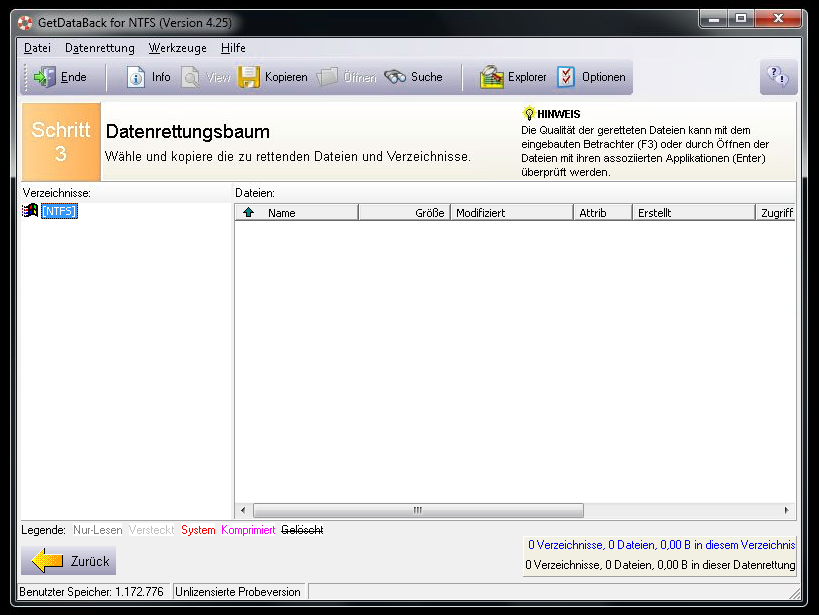The image size is (819, 615).
Task: Click the Kopieren floppy disk icon
Action: point(249,77)
